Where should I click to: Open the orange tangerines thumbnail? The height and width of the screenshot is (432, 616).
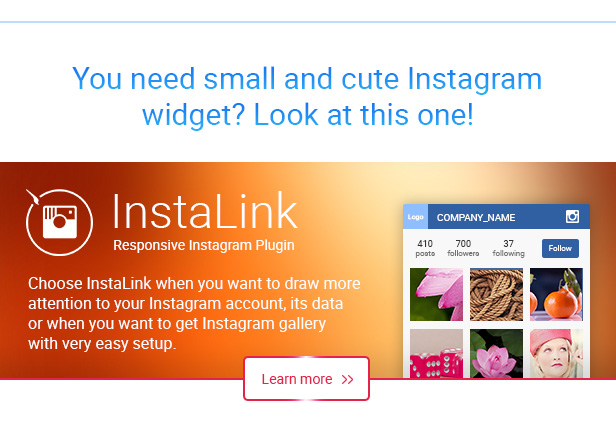556,295
